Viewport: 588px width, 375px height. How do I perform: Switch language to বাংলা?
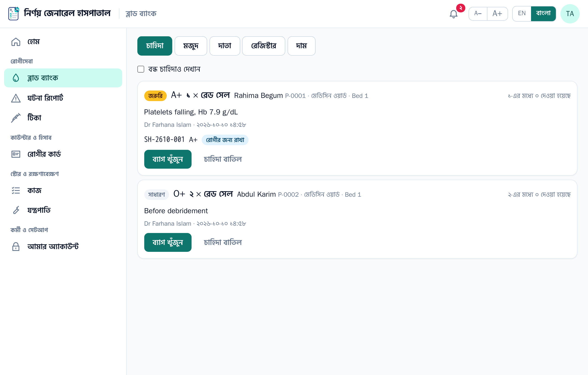coord(543,13)
